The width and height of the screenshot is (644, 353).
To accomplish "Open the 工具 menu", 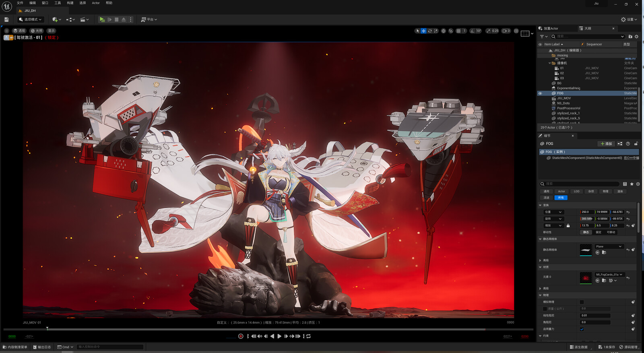I will coord(58,3).
